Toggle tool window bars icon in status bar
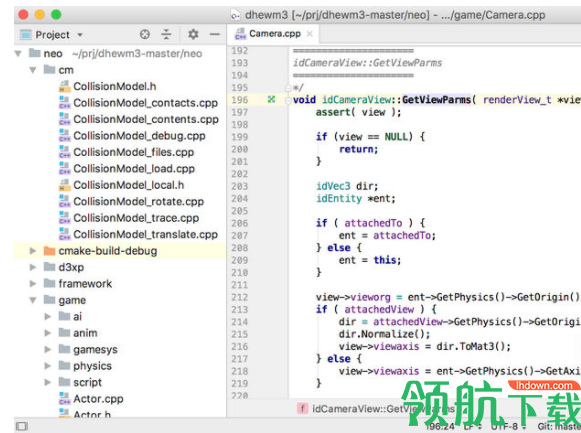Screen dimensions: 581x433 (22, 426)
